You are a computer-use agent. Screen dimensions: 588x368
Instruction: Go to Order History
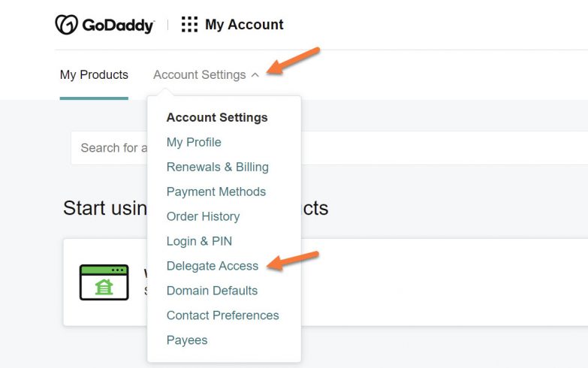[203, 216]
